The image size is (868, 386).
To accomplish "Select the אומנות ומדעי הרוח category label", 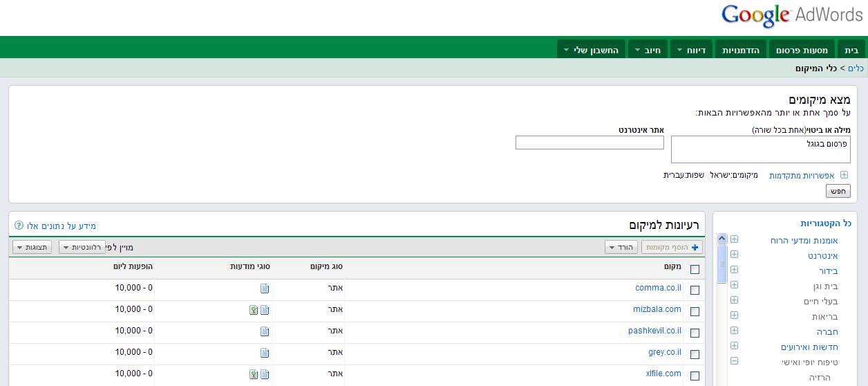I will pyautogui.click(x=804, y=240).
